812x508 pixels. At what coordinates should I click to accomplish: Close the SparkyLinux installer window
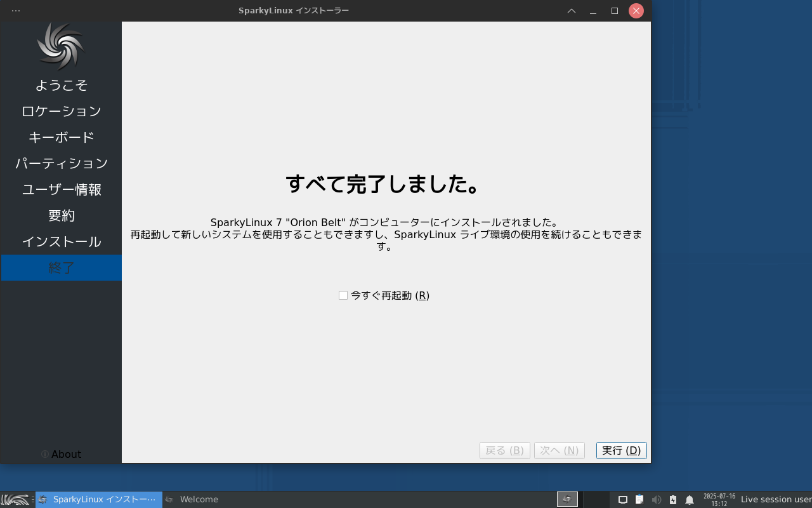636,11
